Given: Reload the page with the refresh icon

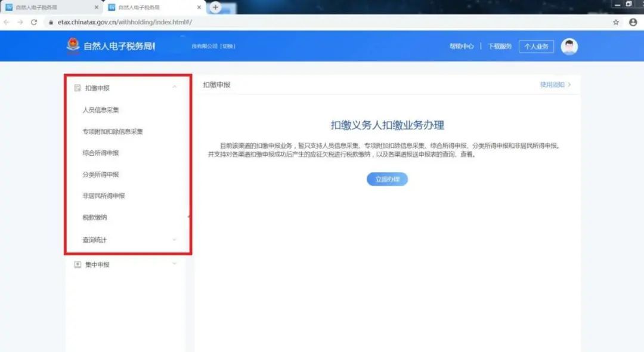Looking at the screenshot, I should 34,22.
